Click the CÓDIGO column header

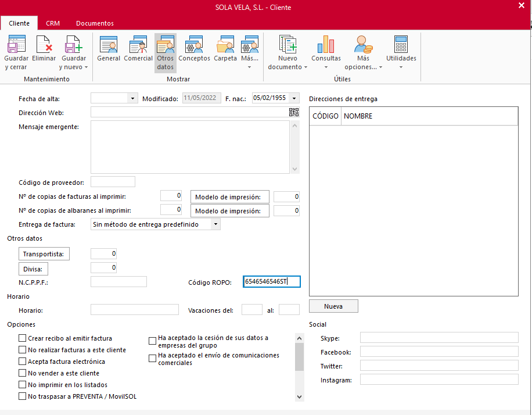click(x=325, y=116)
